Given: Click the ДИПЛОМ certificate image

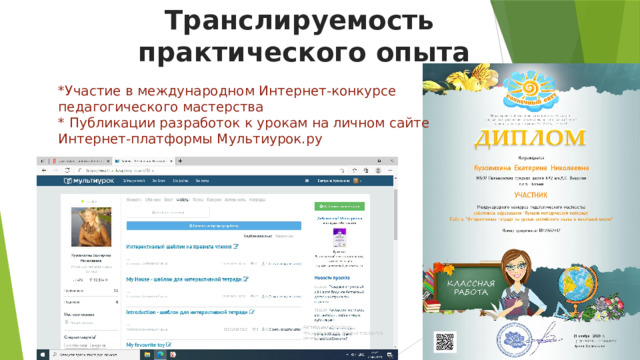Looking at the screenshot, I should click(x=531, y=211).
